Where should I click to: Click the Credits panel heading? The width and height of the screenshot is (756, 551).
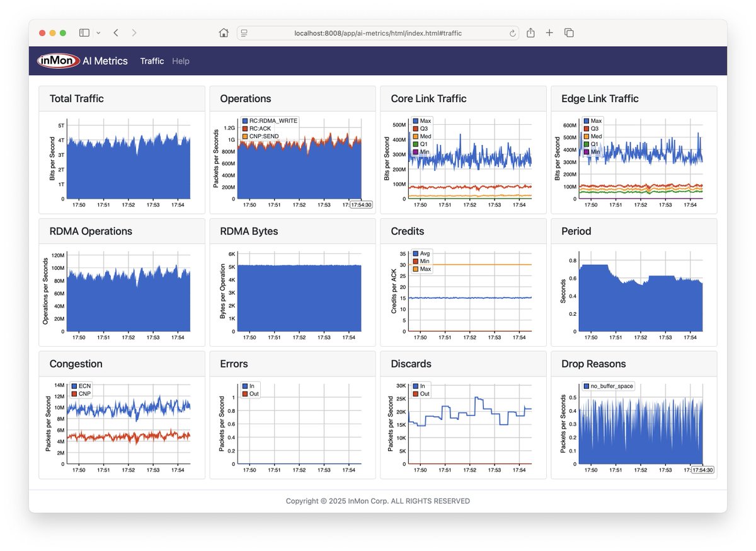(407, 231)
